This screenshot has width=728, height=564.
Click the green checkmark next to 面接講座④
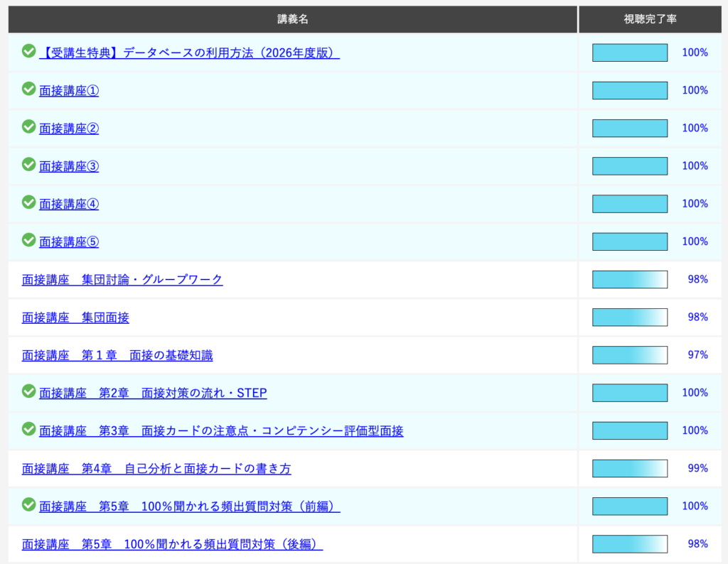(x=28, y=202)
